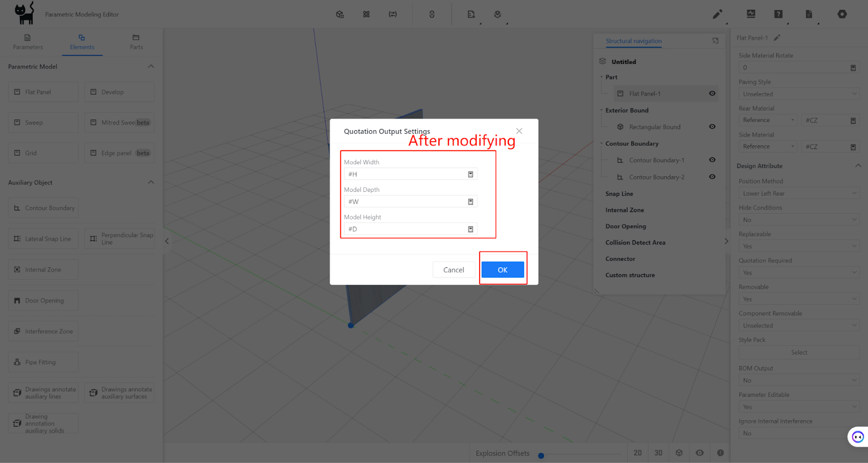Screen dimensions: 868x463
Task: Click the document icon left of the hexagon icon
Action: 809,14
